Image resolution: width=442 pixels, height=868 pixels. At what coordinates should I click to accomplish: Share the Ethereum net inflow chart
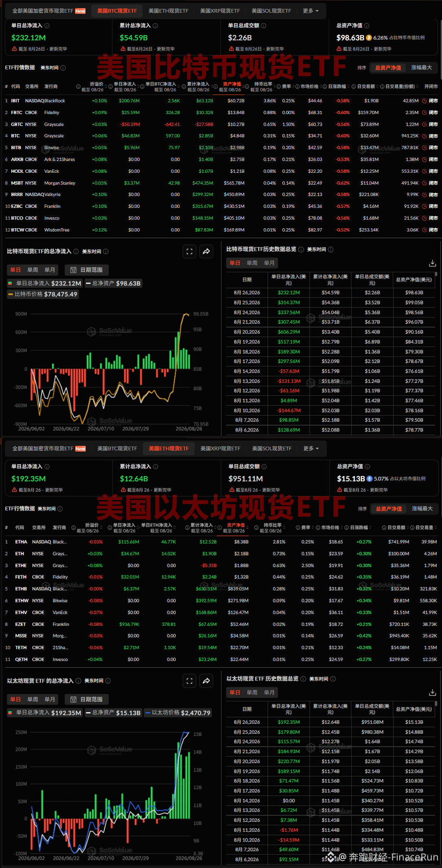click(207, 681)
